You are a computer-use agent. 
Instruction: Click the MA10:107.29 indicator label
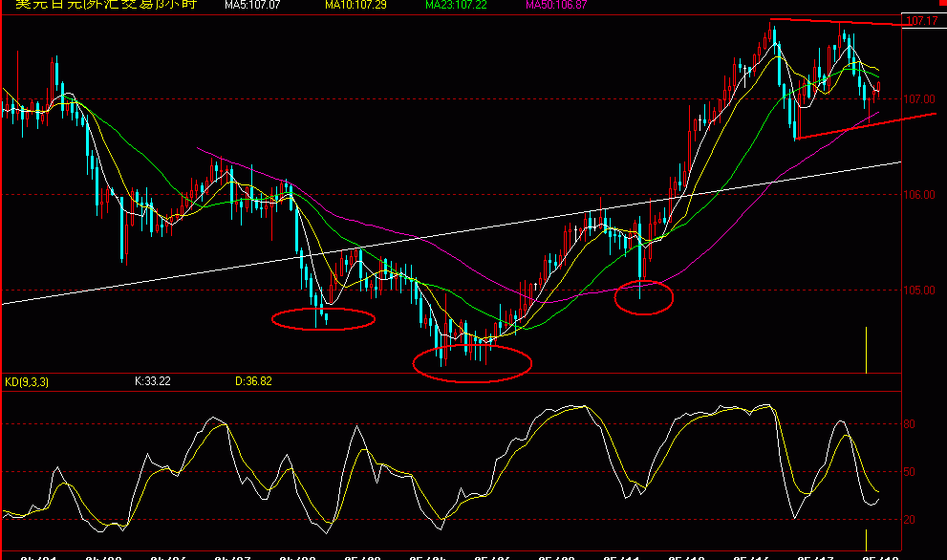coord(355,5)
